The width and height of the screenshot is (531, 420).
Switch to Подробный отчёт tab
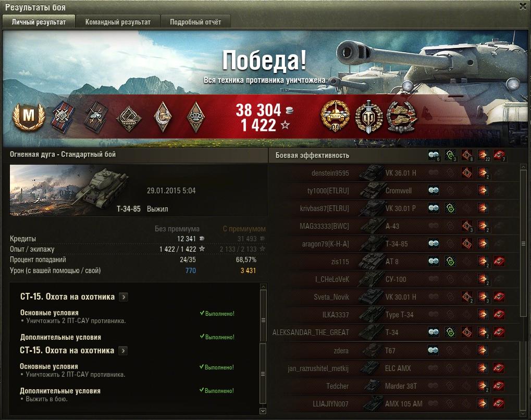(x=195, y=22)
